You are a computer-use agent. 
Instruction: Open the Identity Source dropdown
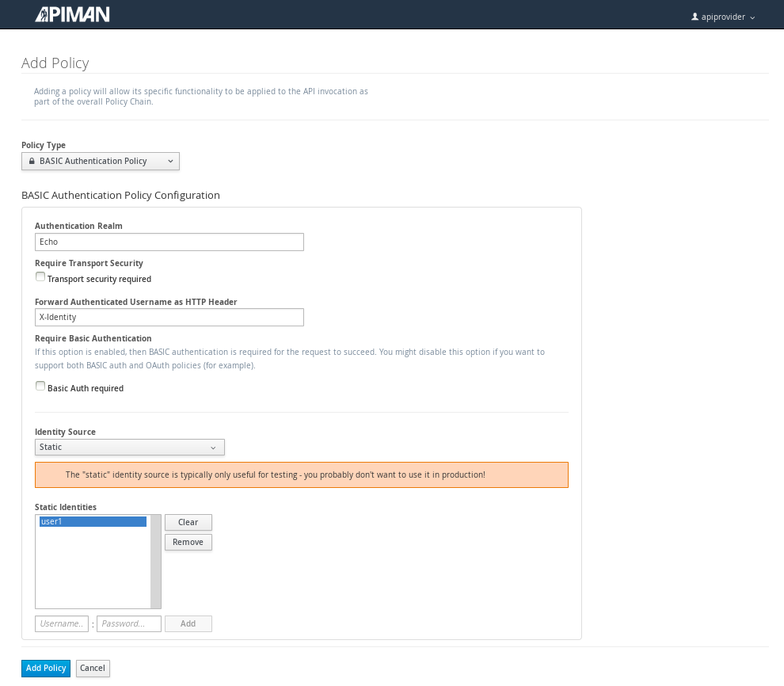(x=130, y=447)
